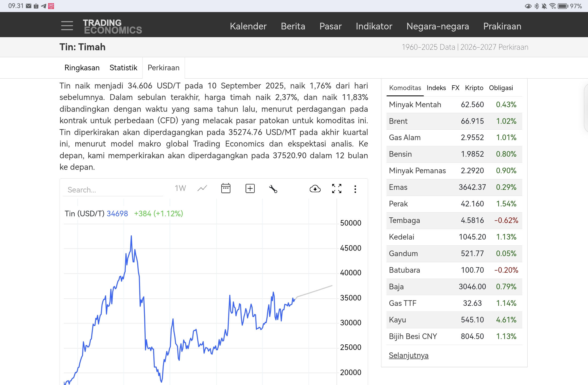588x385 pixels.
Task: Expand the chart to fullscreen
Action: [336, 188]
